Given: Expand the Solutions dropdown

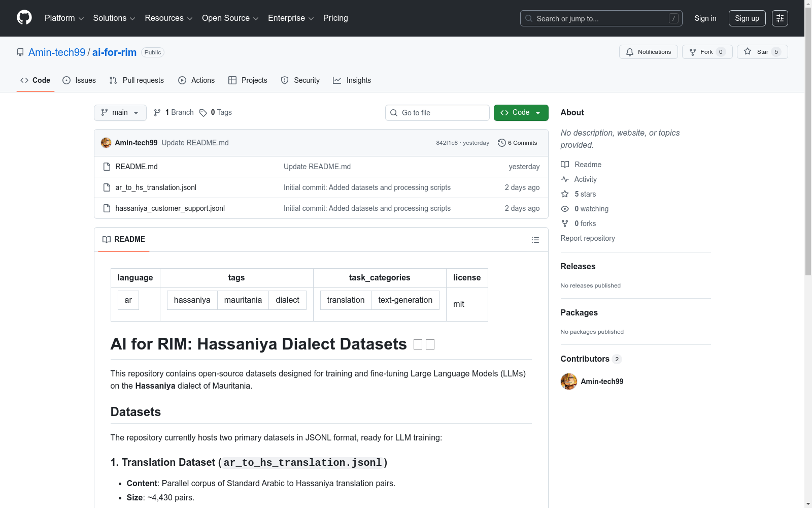Looking at the screenshot, I should (x=114, y=18).
